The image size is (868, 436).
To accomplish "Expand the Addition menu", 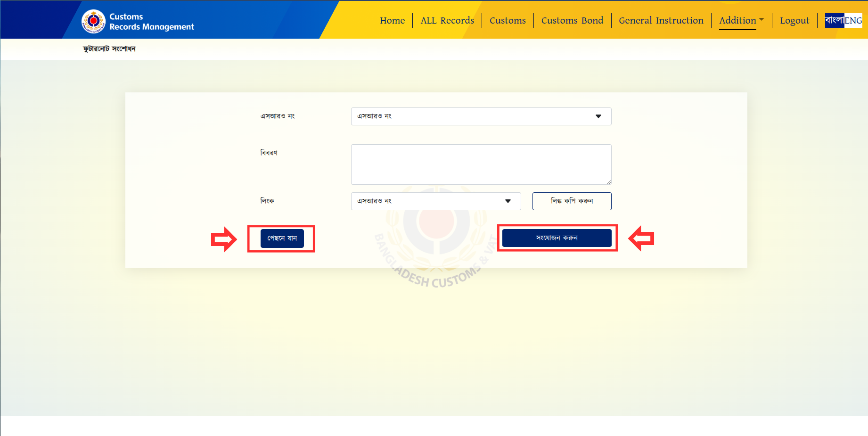I will tap(741, 20).
